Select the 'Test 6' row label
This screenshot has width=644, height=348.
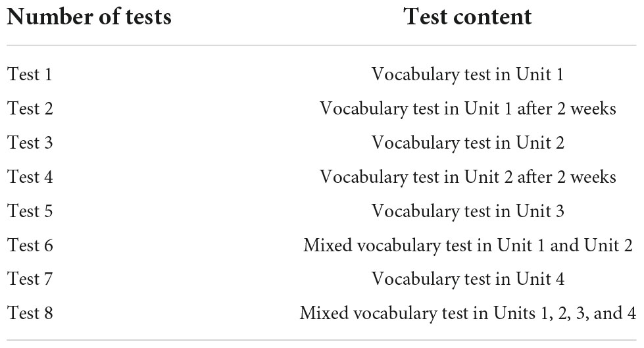point(30,245)
